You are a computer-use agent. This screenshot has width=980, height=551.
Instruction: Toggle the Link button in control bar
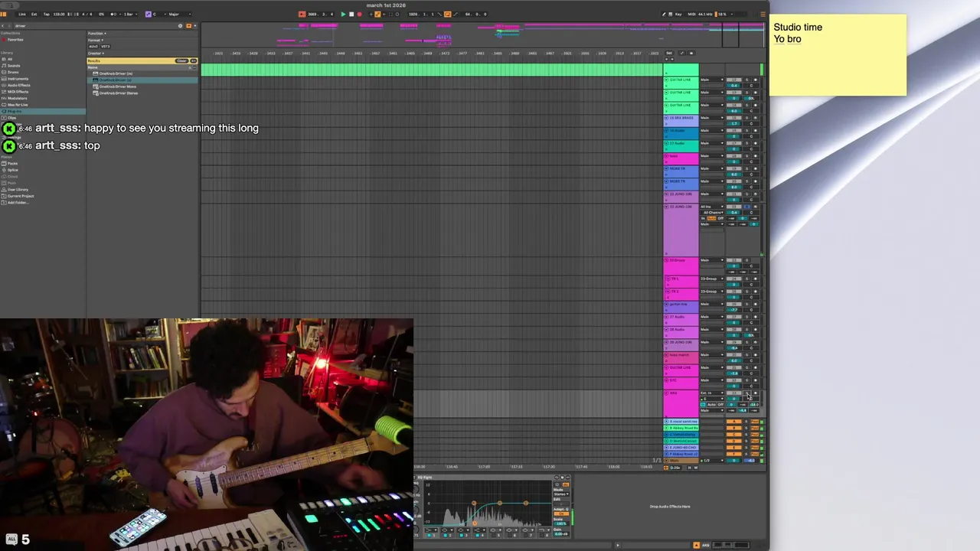22,14
